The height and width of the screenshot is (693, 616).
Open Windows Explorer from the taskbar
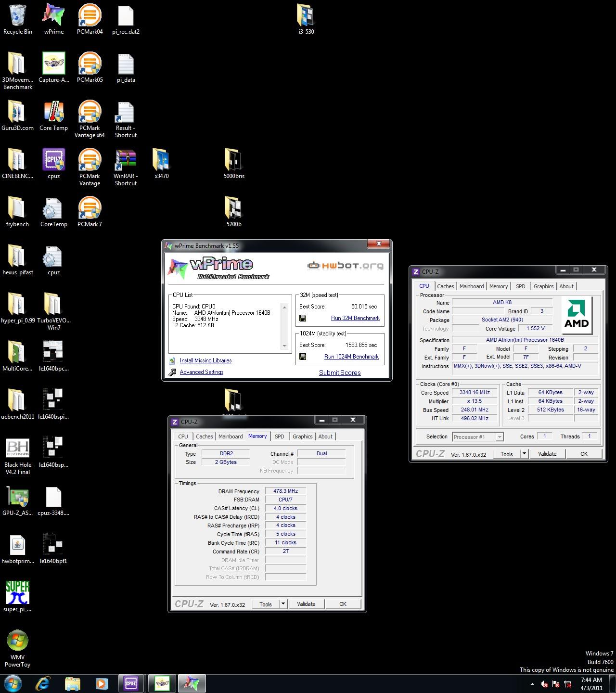(x=72, y=683)
